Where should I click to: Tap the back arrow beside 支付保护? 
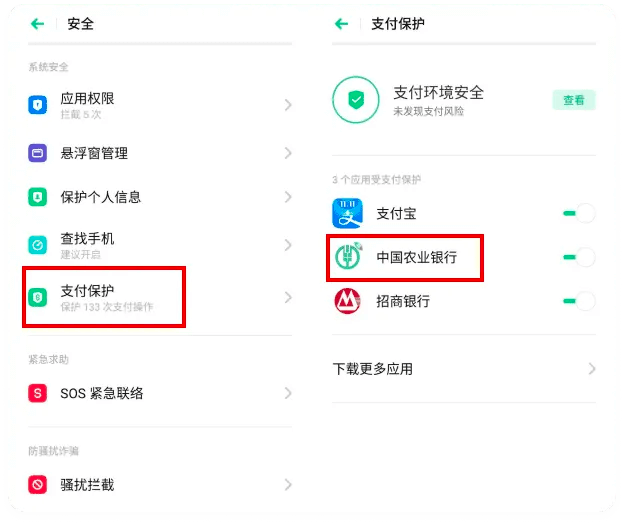(x=341, y=24)
